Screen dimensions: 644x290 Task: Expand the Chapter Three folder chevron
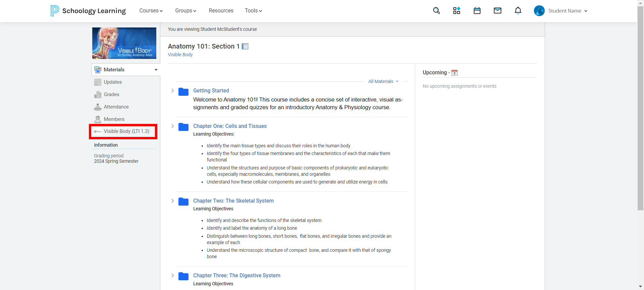pos(172,276)
